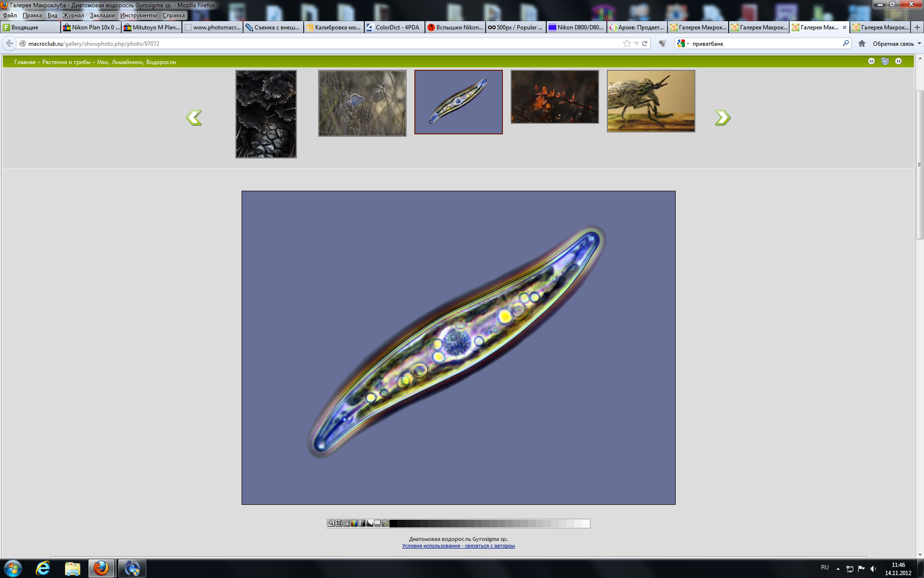Click rewind icon in green header bar
Viewport: 924px width, 578px height.
(x=871, y=61)
